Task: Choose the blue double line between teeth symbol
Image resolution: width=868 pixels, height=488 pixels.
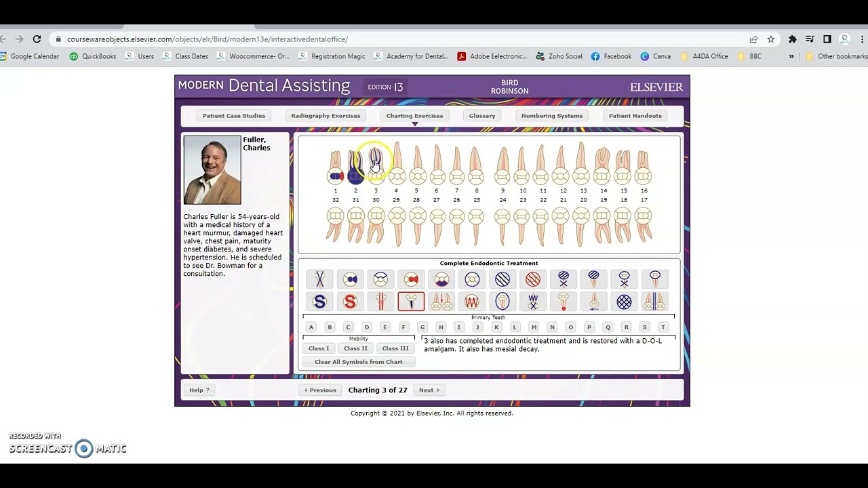Action: (x=654, y=302)
